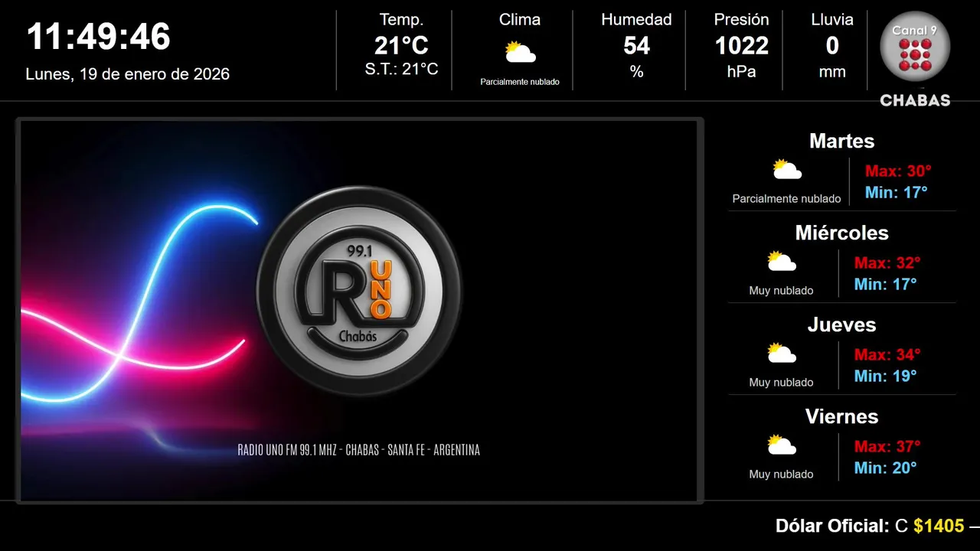Click the Canal 9 Chabas logo
Image resolution: width=980 pixels, height=551 pixels.
pyautogui.click(x=915, y=59)
